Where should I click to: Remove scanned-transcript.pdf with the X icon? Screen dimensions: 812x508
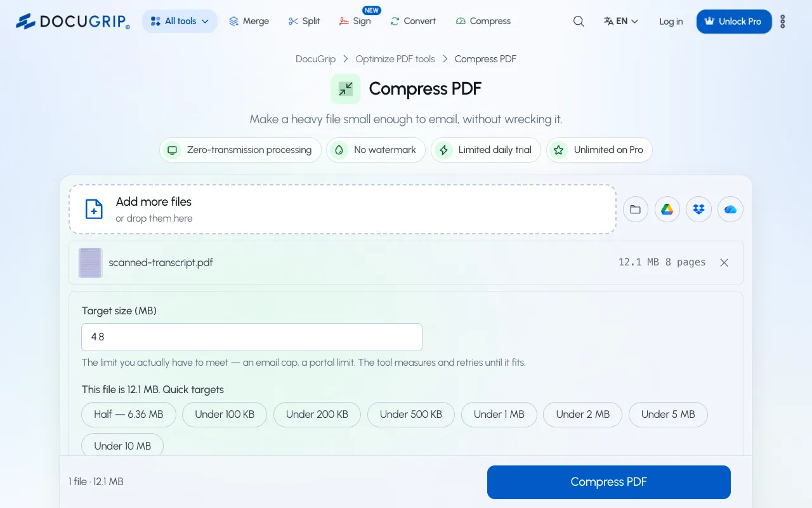pyautogui.click(x=724, y=262)
